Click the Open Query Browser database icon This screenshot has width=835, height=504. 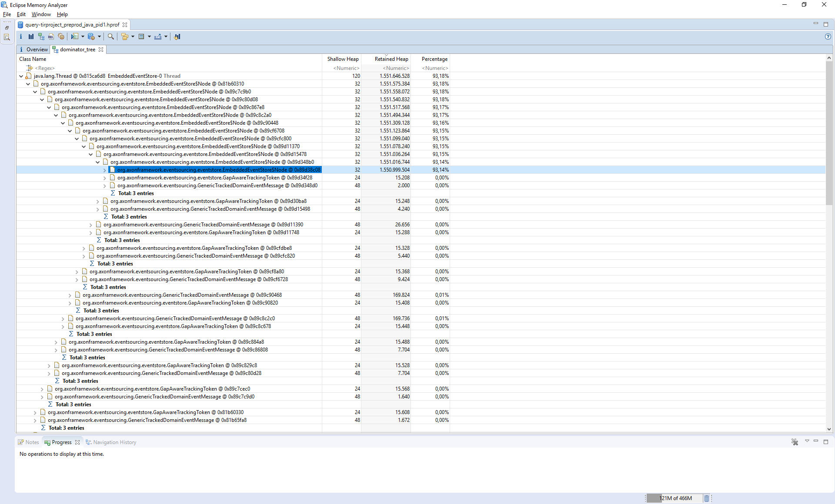91,36
